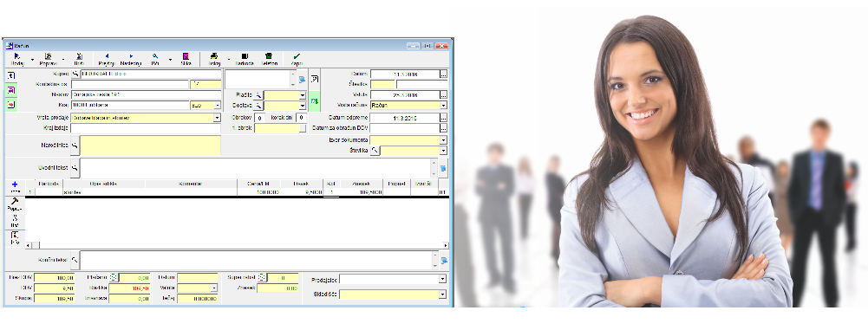The height and width of the screenshot is (330, 868).
Task: Click the Kontaktna oseba input field
Action: point(130,85)
